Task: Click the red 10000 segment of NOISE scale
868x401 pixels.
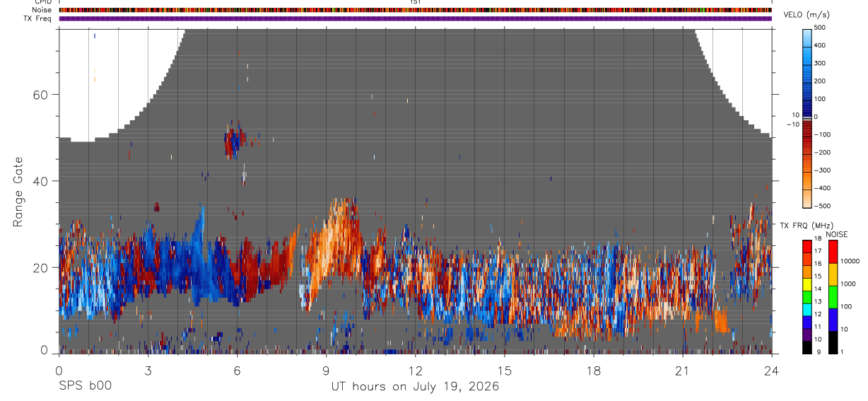Action: 833,252
